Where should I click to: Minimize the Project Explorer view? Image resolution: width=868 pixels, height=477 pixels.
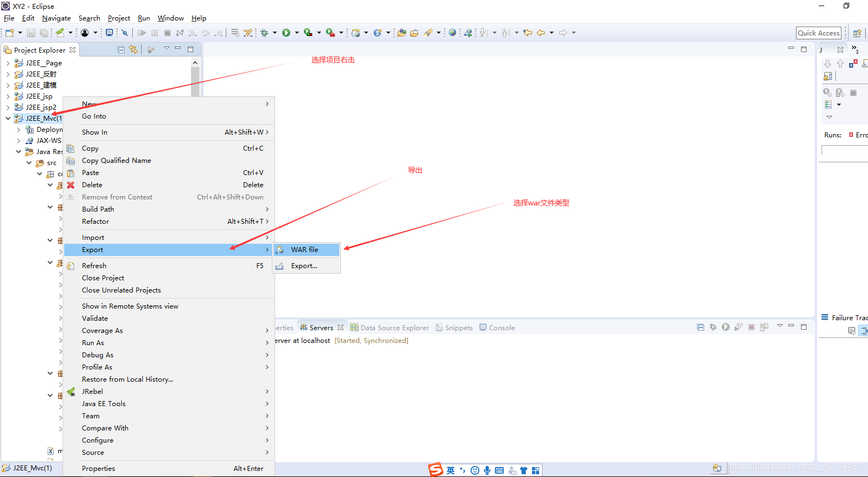(x=178, y=49)
